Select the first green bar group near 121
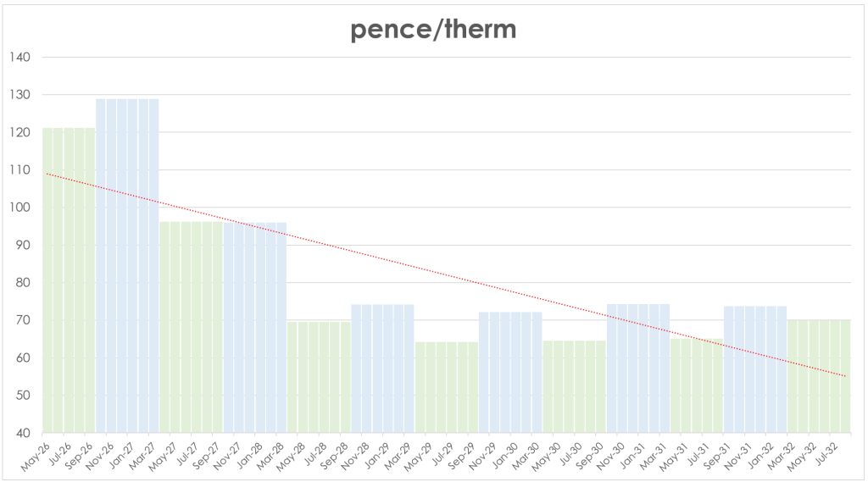 click(x=69, y=280)
